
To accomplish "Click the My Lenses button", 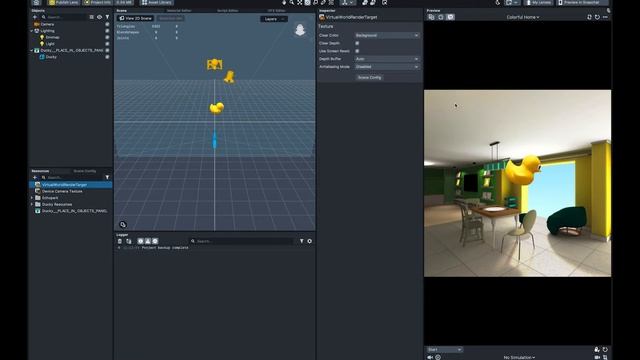I will 538,2.
